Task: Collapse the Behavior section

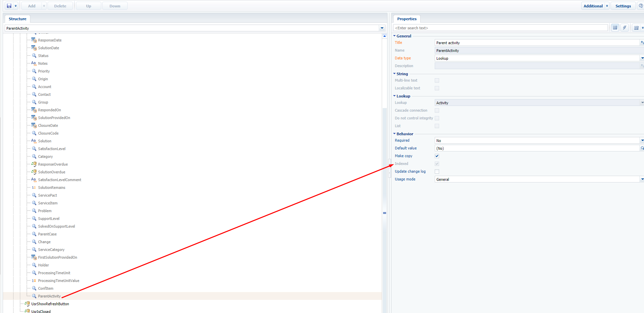Action: tap(394, 134)
